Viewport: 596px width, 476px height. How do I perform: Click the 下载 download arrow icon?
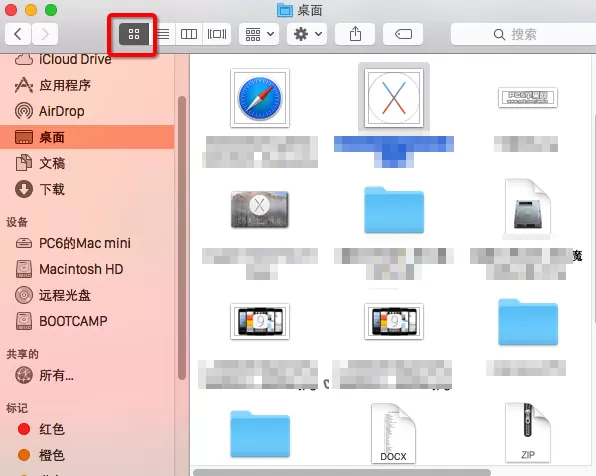24,189
